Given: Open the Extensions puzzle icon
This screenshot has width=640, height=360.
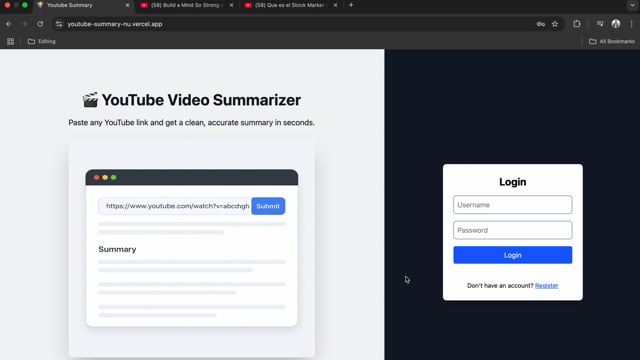Looking at the screenshot, I should pos(577,24).
